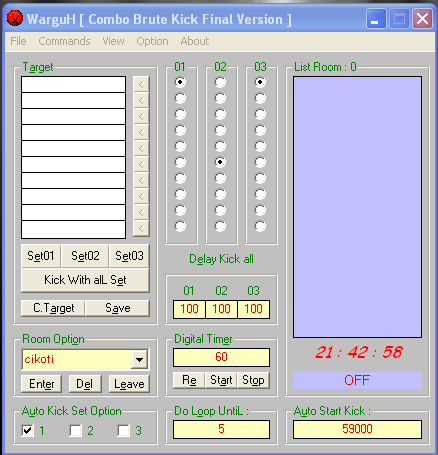
Task: Click the arrow button beside third Target row
Action: (141, 116)
